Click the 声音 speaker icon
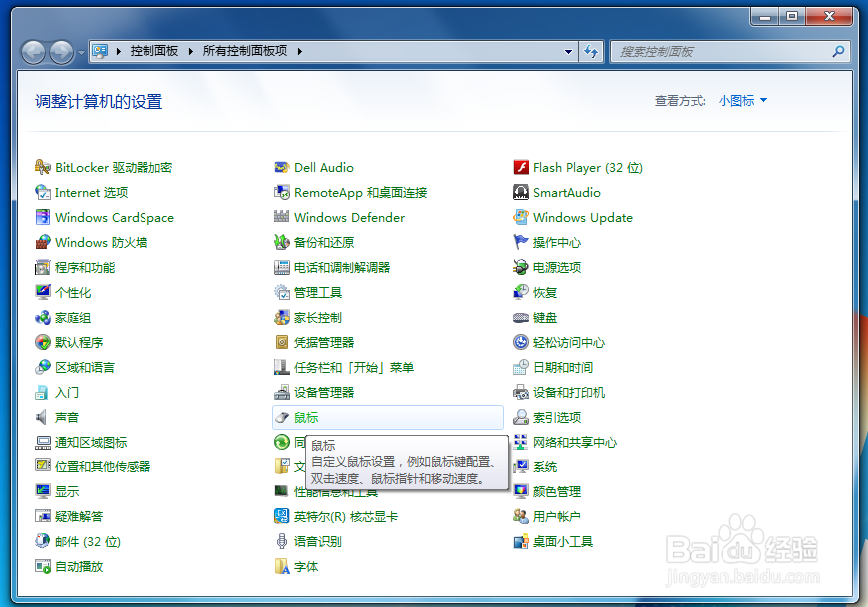868x607 pixels. tap(42, 417)
